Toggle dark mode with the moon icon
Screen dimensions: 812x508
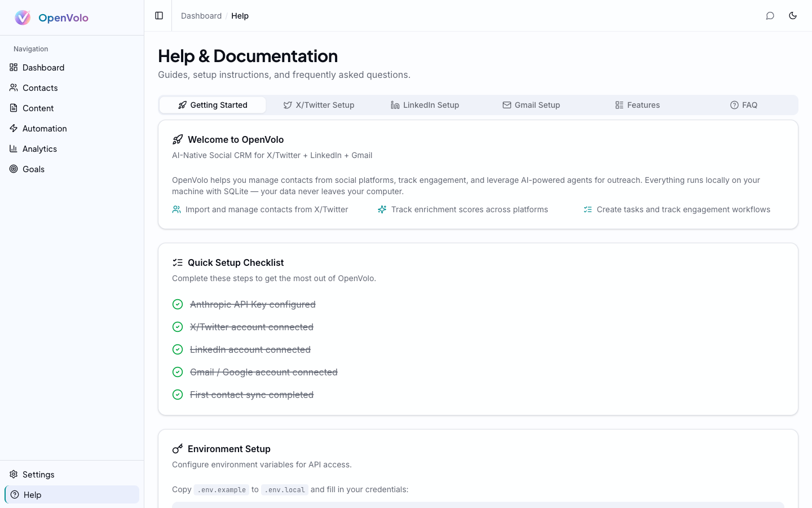(793, 16)
